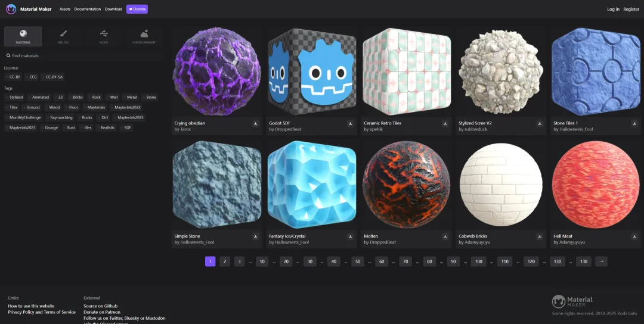Jump to page 100 of results
This screenshot has height=324, width=644.
click(x=478, y=261)
